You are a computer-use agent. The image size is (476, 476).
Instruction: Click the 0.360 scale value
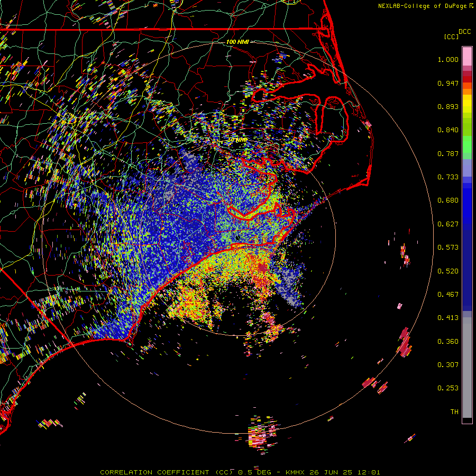pyautogui.click(x=448, y=342)
